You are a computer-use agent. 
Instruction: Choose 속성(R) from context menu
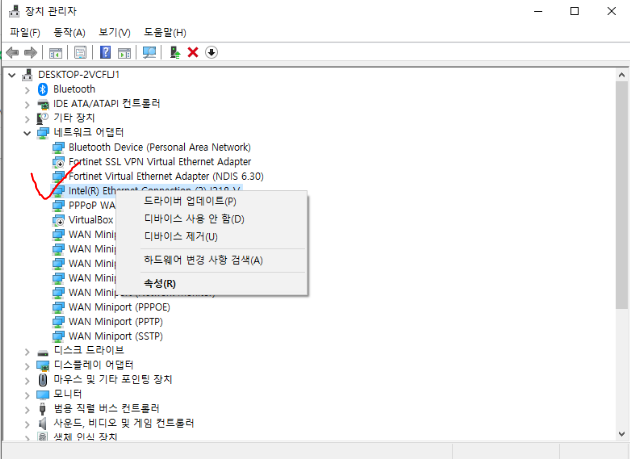[x=212, y=283]
